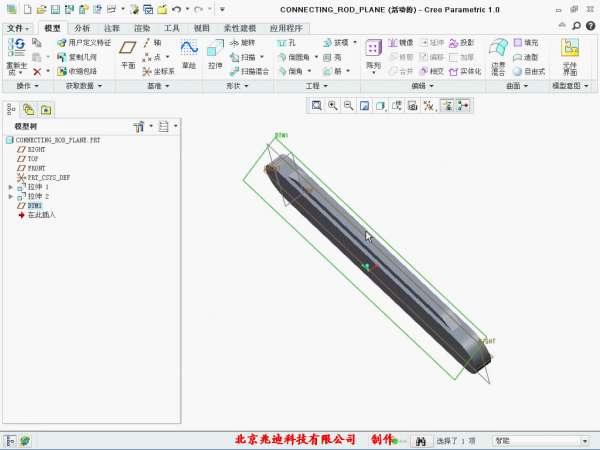This screenshot has width=600, height=450.
Task: Open the Freestyle (自由式) tool
Action: (529, 72)
